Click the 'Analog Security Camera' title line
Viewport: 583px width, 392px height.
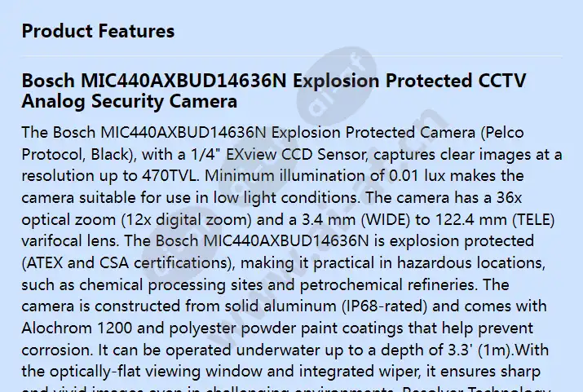tap(130, 101)
